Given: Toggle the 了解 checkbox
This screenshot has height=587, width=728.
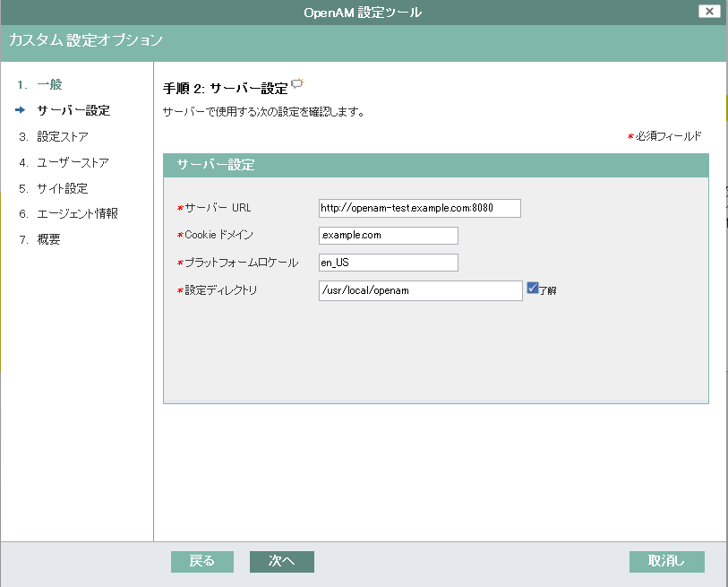Looking at the screenshot, I should (532, 289).
